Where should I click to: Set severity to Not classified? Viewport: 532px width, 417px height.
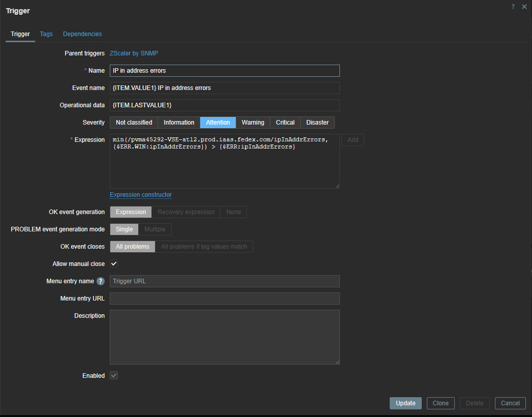(x=134, y=123)
